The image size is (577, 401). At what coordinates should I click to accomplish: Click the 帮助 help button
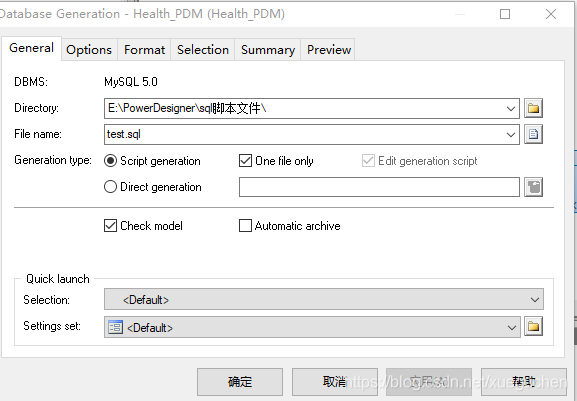tap(524, 382)
